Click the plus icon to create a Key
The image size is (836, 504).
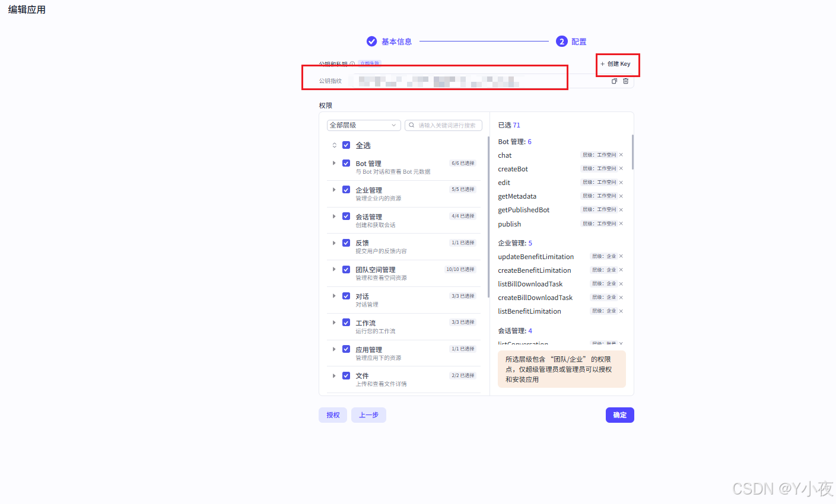[603, 64]
